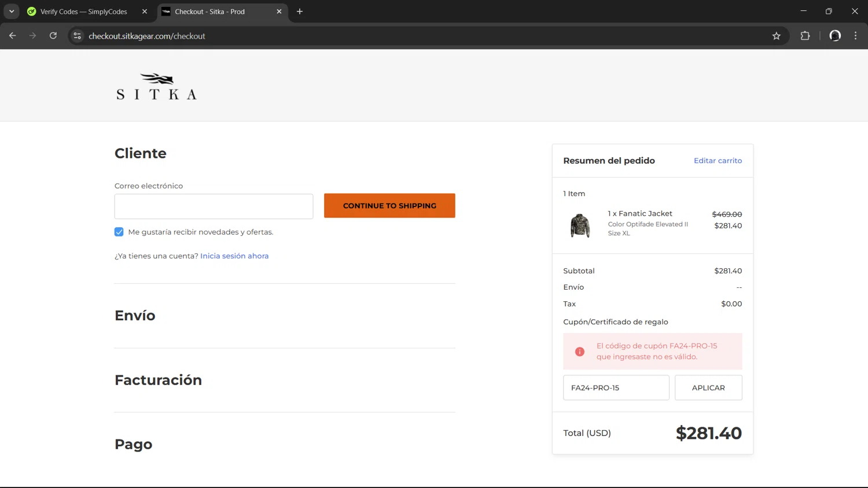View site information icon in address bar

(x=78, y=36)
